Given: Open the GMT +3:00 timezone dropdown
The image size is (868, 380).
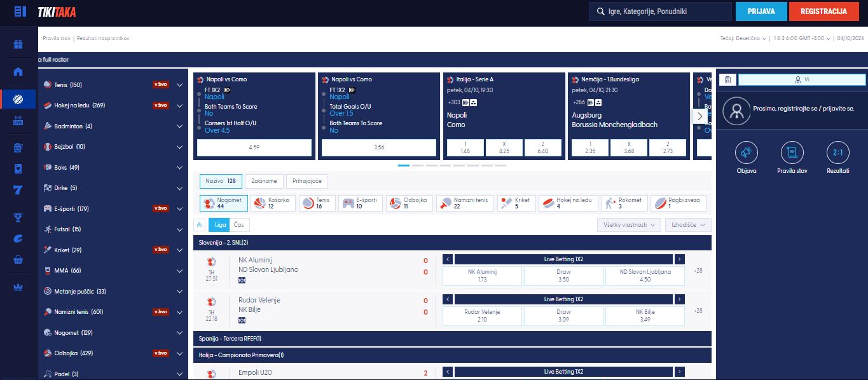Looking at the screenshot, I should click(803, 38).
